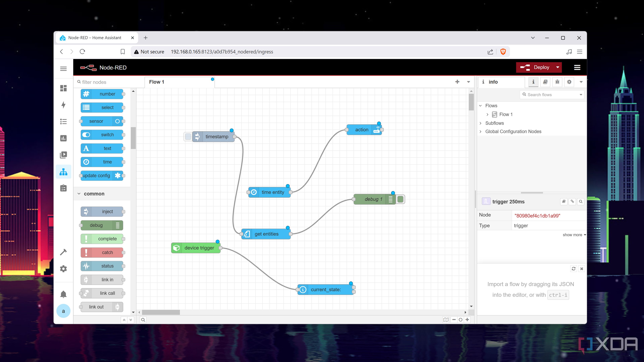Switch to the Flow 1 tab

click(156, 82)
